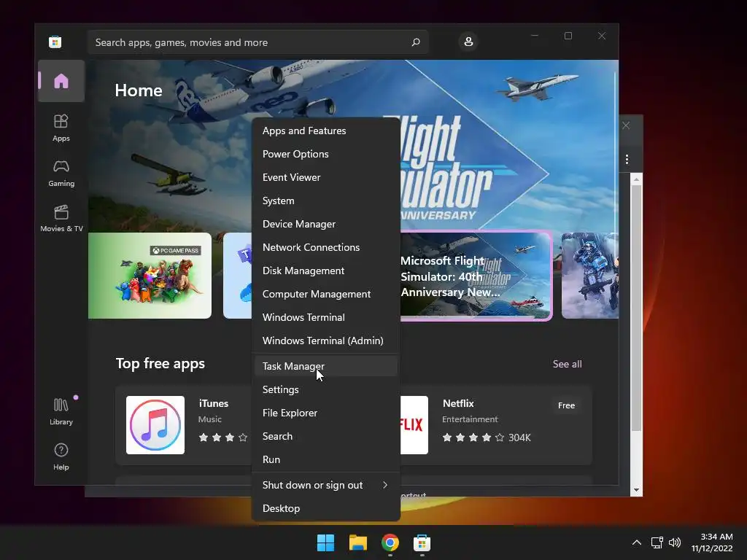The height and width of the screenshot is (560, 747).
Task: Open the Windows Start button
Action: click(326, 542)
